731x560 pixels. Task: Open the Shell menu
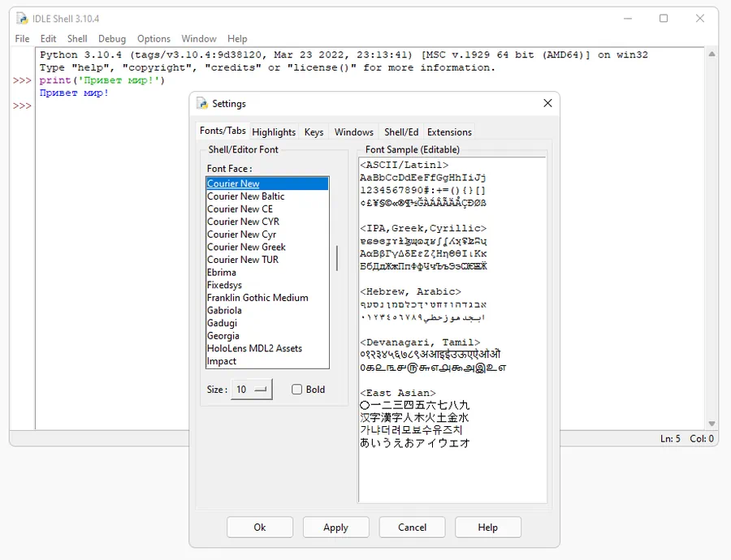[77, 38]
